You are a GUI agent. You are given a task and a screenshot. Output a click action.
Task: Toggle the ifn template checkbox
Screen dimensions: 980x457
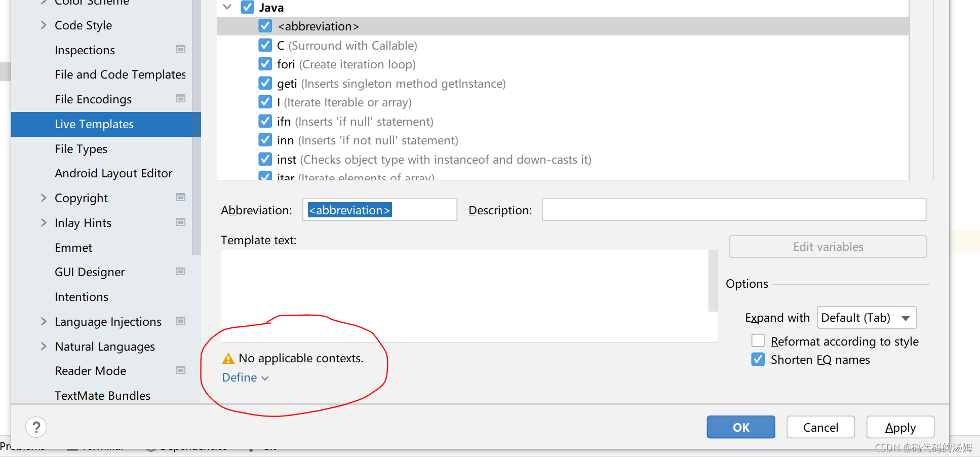(x=265, y=121)
